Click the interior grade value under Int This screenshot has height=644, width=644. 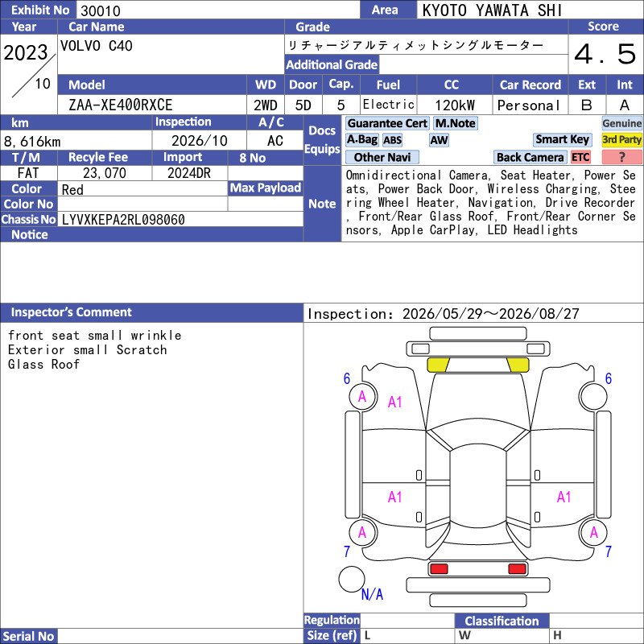point(625,105)
